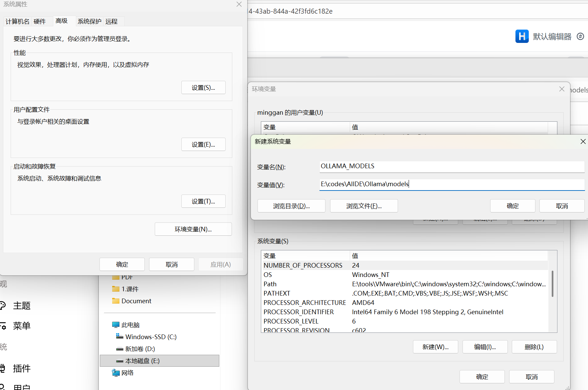The width and height of the screenshot is (588, 390).
Task: Select the Path system variable row
Action: tap(404, 284)
